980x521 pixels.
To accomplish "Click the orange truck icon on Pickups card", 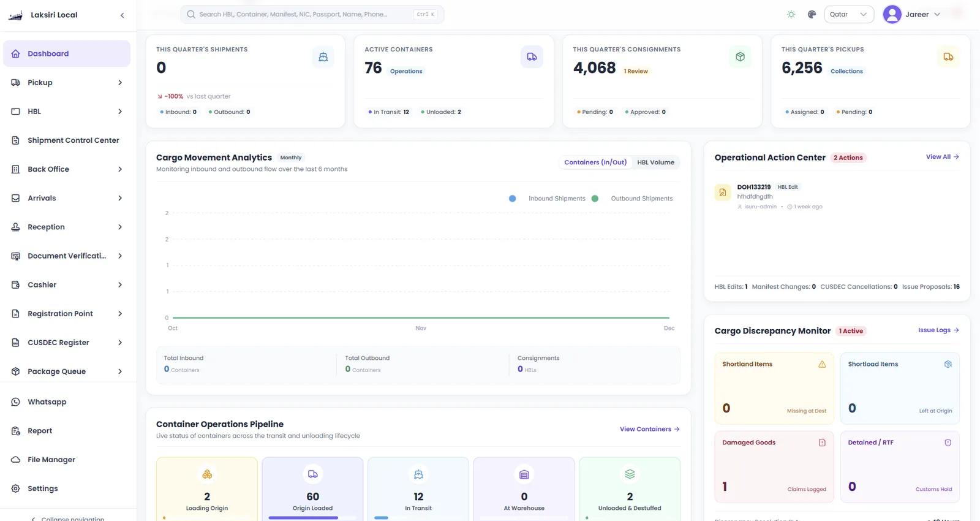I will pos(948,57).
